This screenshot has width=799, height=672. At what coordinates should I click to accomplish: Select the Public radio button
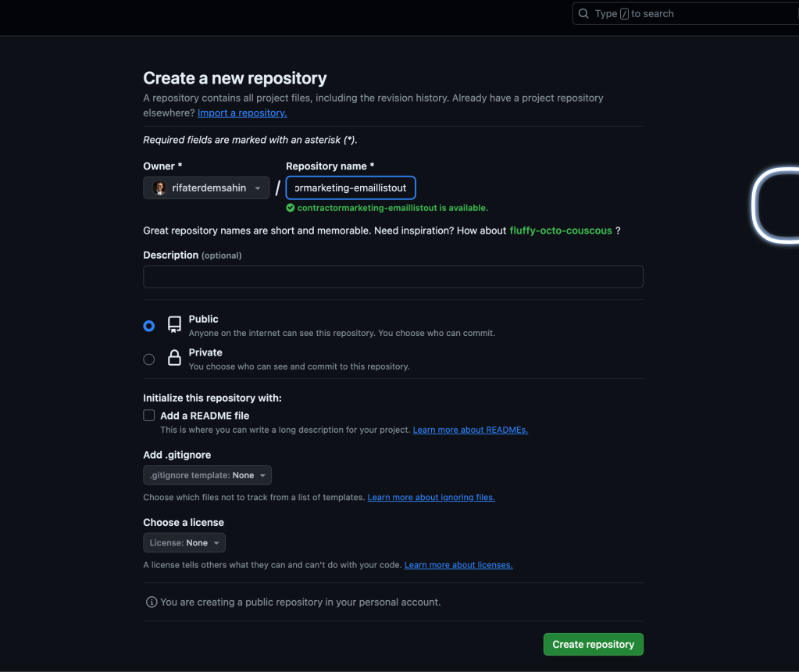(x=149, y=326)
